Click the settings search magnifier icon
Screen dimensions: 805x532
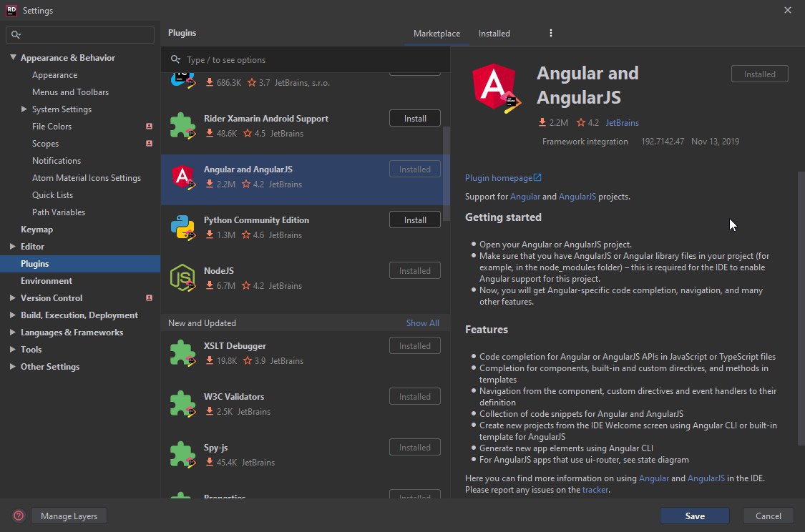[16, 35]
